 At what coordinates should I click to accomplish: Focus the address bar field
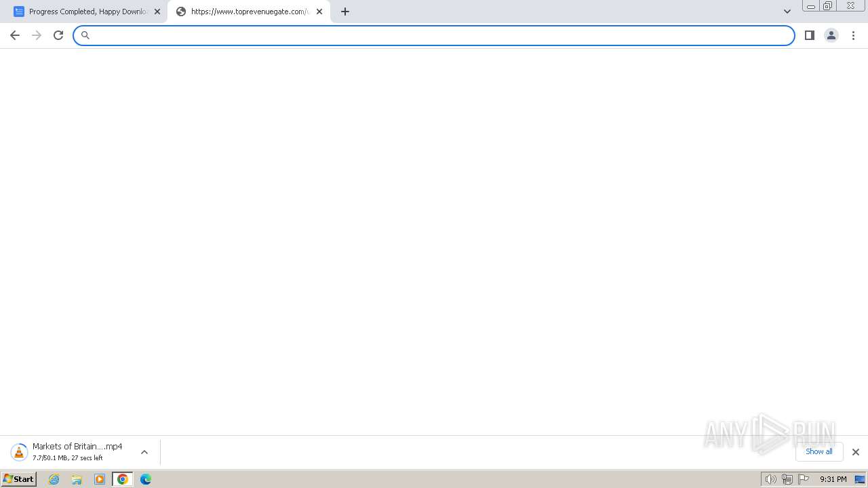(x=434, y=35)
